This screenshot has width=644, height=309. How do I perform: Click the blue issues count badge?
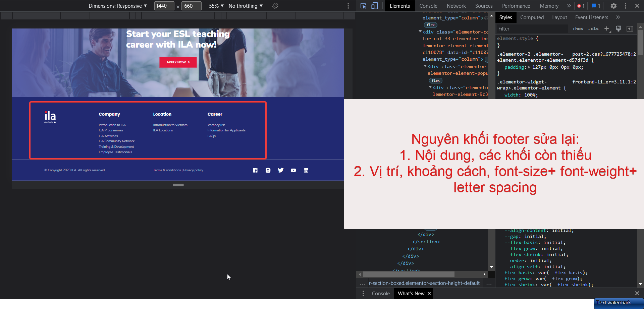596,6
